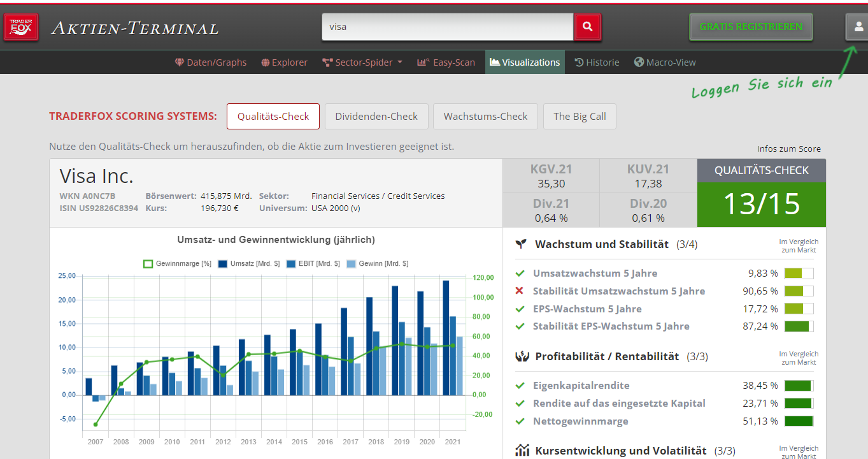Click the red X beside Stabilität Umsatzwachstum

[520, 291]
